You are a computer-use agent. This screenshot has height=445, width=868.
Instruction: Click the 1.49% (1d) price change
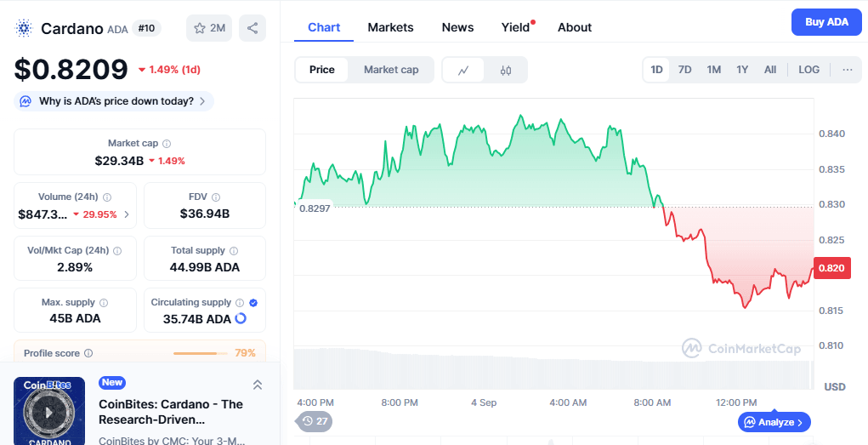coord(169,70)
